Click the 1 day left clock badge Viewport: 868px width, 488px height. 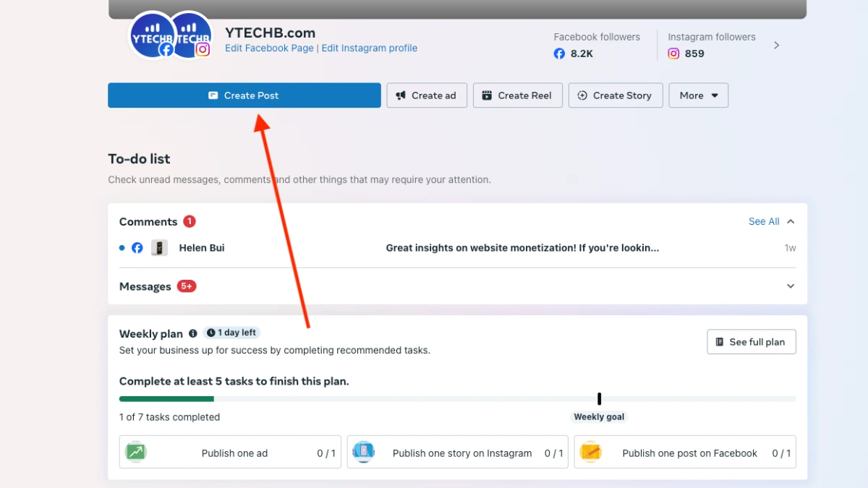[x=231, y=333]
